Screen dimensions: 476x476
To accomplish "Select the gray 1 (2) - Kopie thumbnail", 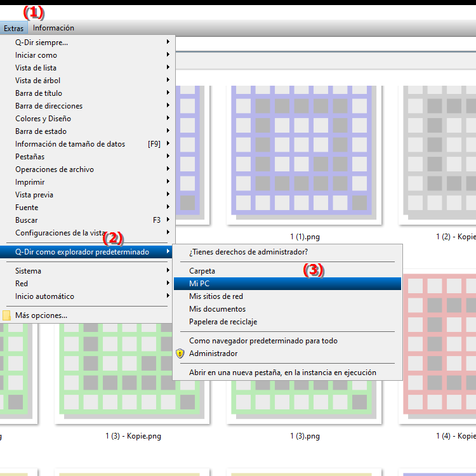I will tap(437, 155).
